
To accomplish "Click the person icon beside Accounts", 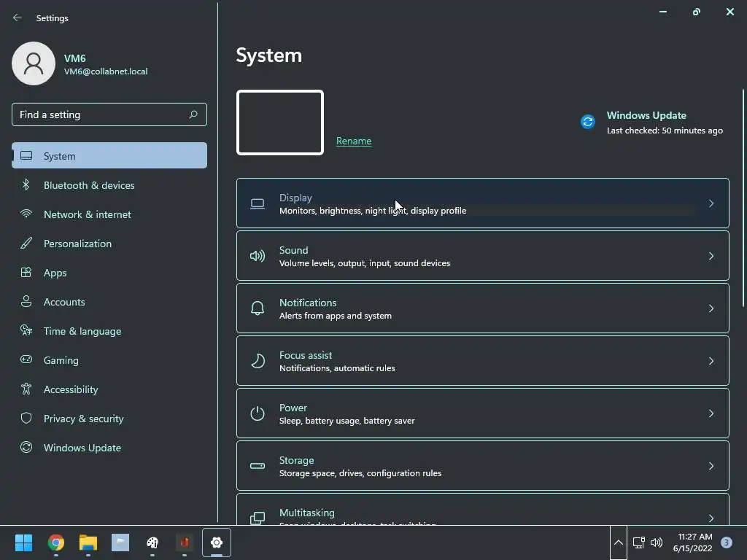I will point(26,301).
